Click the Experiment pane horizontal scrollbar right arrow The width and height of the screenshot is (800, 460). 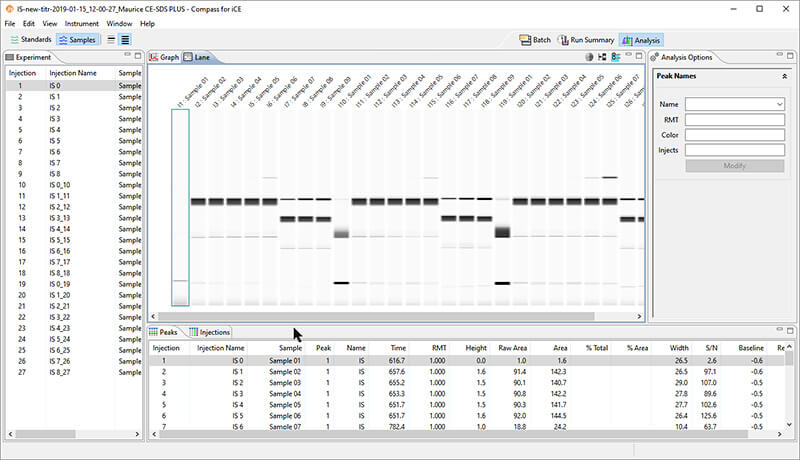click(137, 434)
